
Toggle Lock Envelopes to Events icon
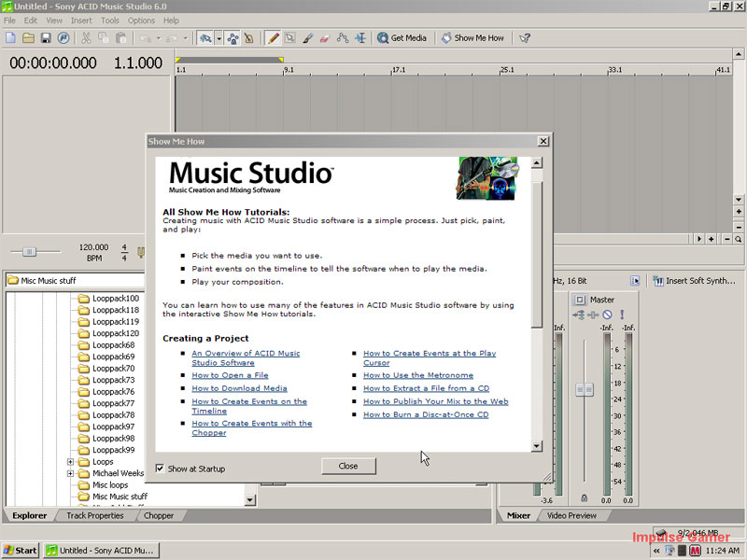click(233, 38)
